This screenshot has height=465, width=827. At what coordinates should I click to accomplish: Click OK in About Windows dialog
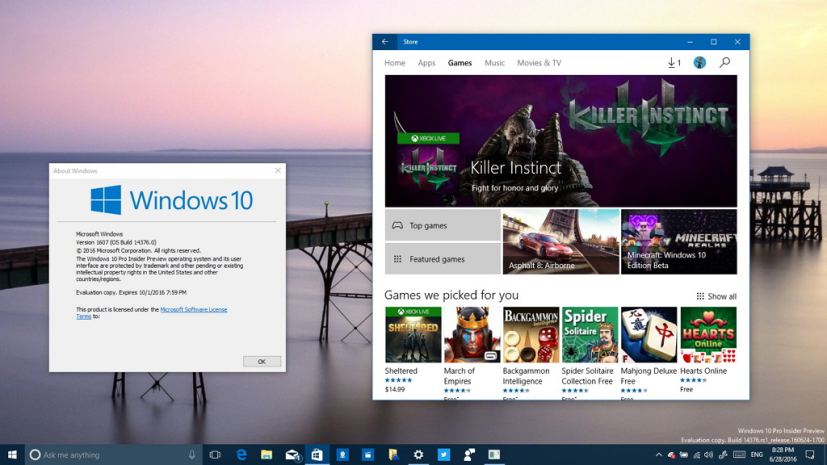[262, 362]
